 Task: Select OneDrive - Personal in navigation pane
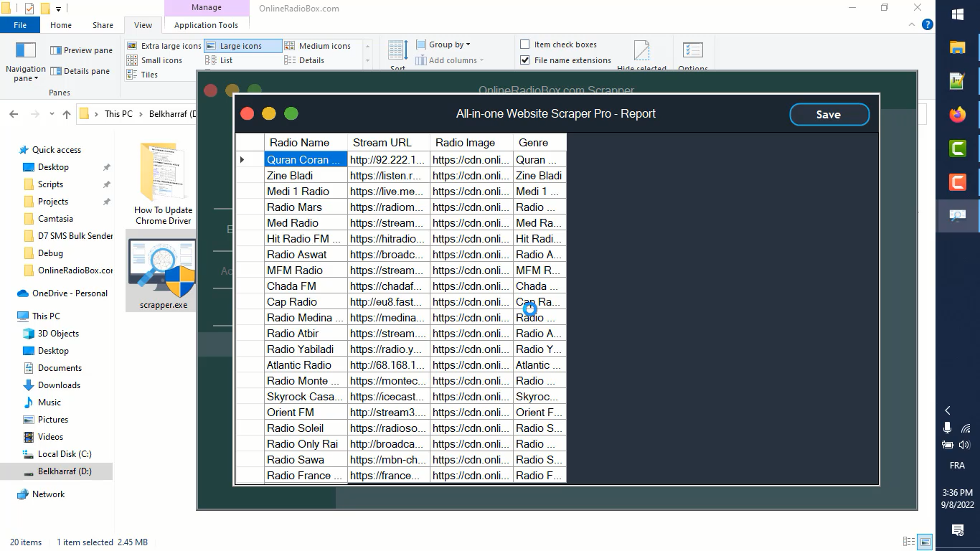(x=70, y=293)
